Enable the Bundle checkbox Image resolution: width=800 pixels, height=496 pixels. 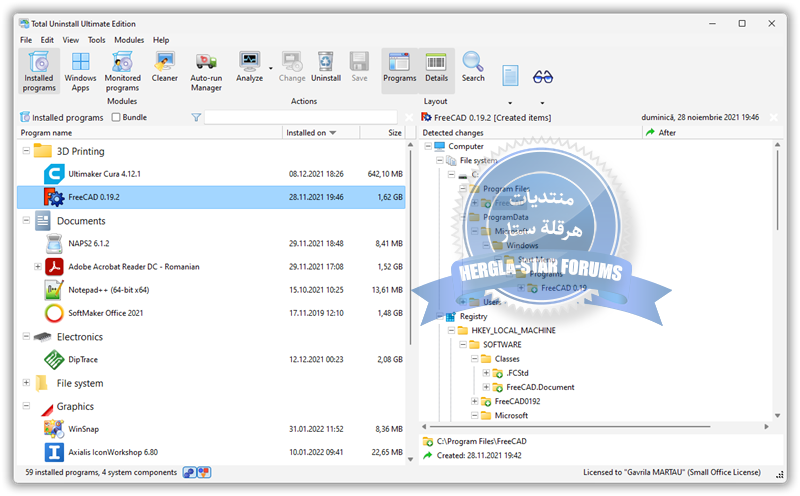[x=116, y=117]
